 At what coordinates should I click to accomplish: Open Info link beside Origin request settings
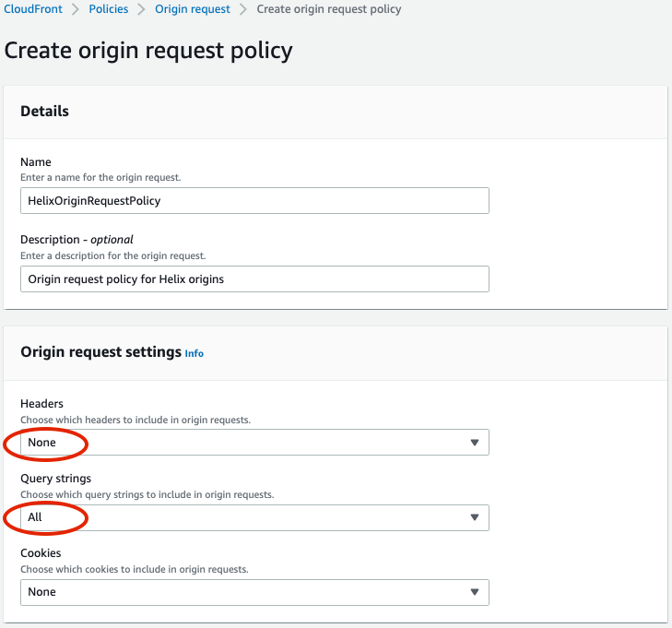pos(195,353)
